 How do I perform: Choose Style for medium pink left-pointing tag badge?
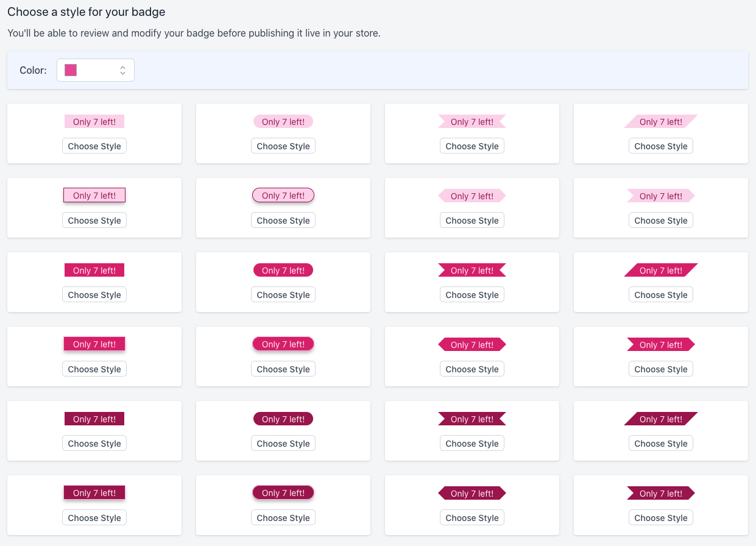pos(472,369)
